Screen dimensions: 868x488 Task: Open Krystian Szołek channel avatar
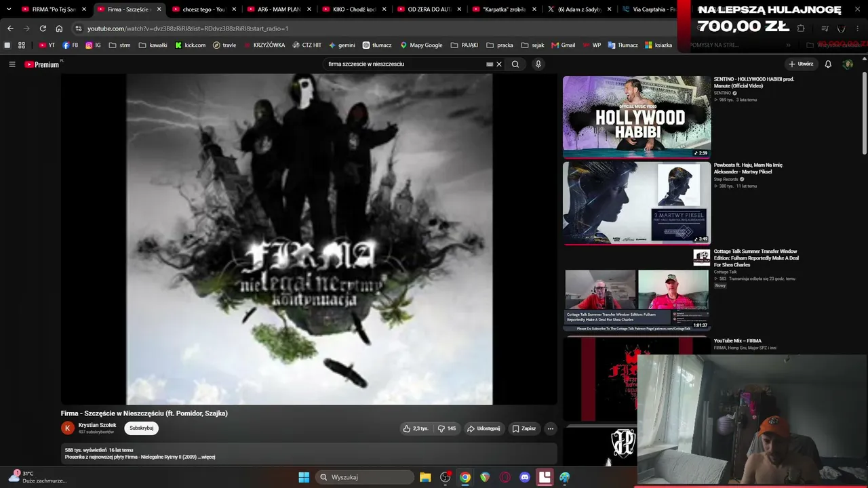tap(68, 428)
